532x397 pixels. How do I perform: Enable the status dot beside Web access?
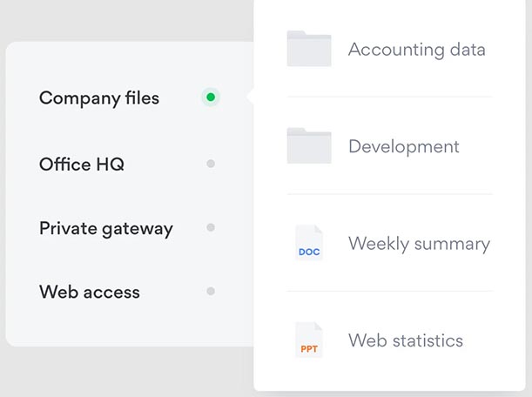tap(210, 292)
